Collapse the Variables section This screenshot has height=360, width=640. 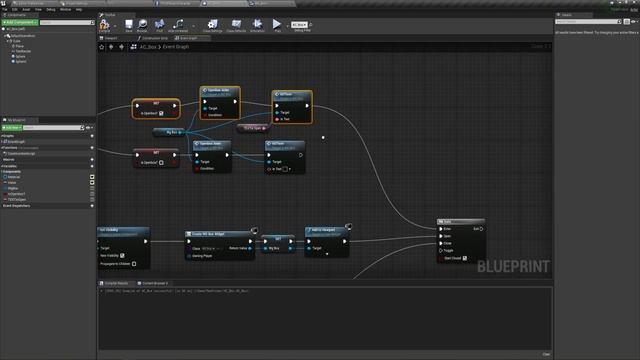pyautogui.click(x=2, y=166)
